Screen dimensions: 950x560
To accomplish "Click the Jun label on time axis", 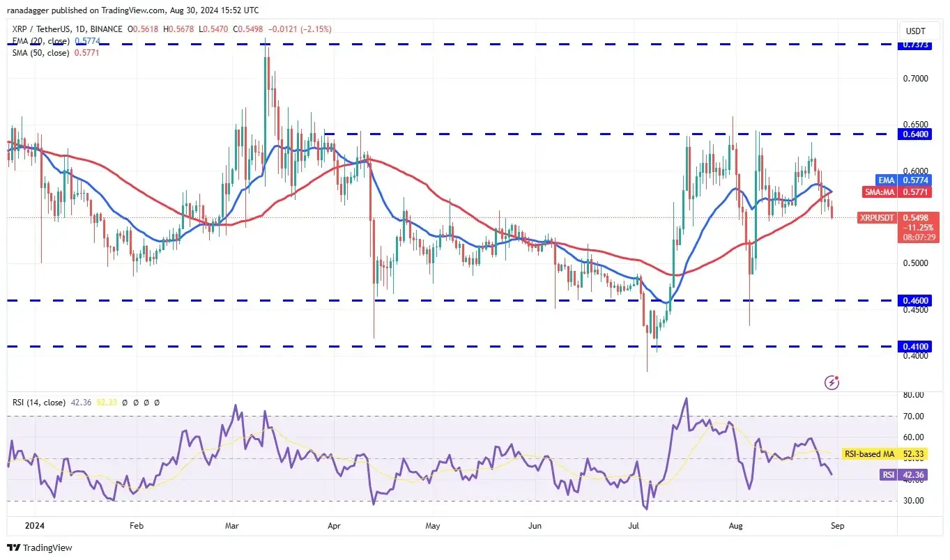I will (x=535, y=526).
